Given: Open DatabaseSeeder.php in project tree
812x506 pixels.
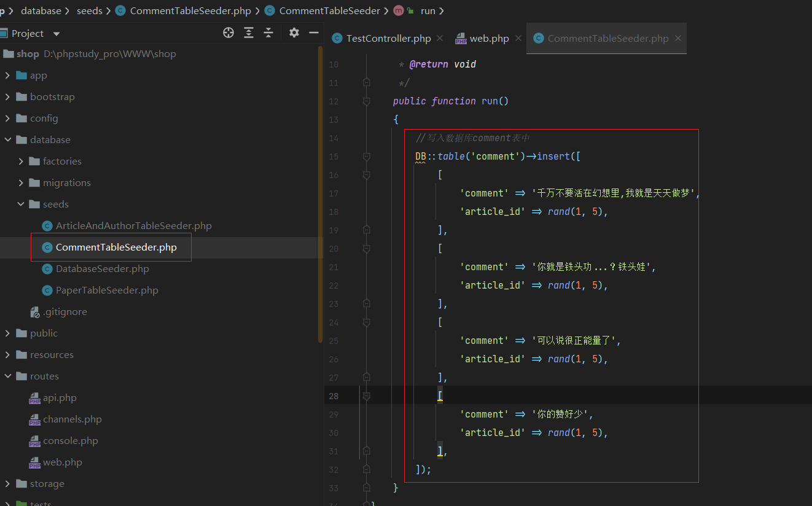Looking at the screenshot, I should coord(103,269).
